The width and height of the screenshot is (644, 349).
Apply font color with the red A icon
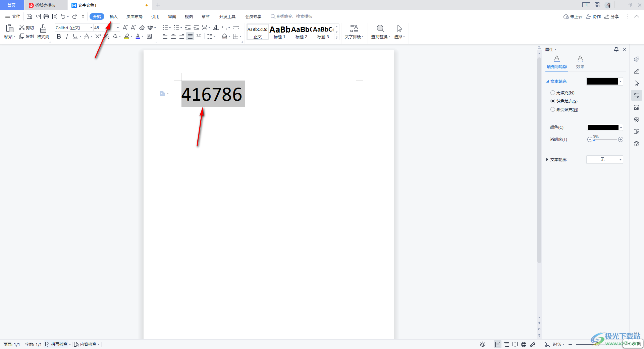[138, 36]
